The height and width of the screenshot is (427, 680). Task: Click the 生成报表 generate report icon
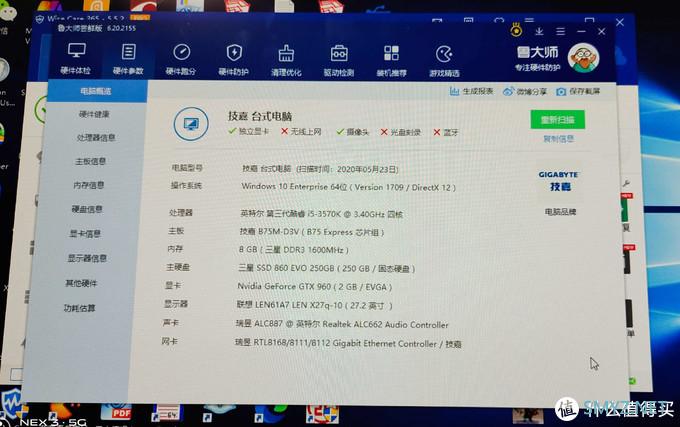point(454,91)
